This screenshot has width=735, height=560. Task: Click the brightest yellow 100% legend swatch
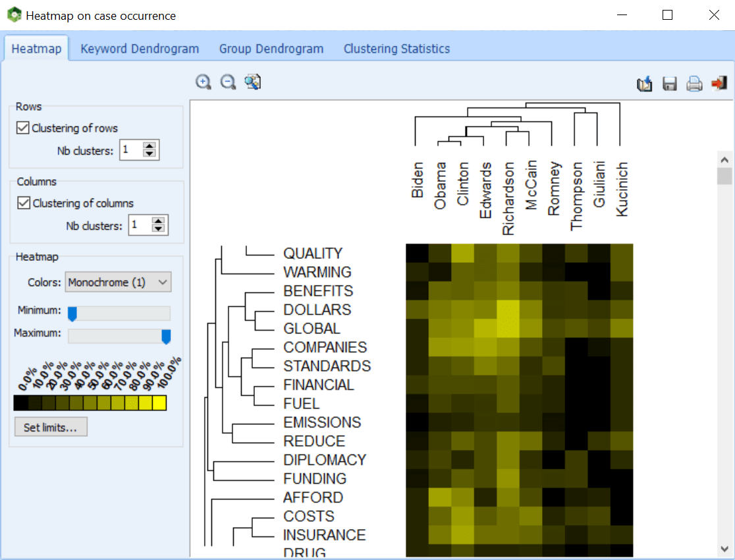pyautogui.click(x=159, y=403)
